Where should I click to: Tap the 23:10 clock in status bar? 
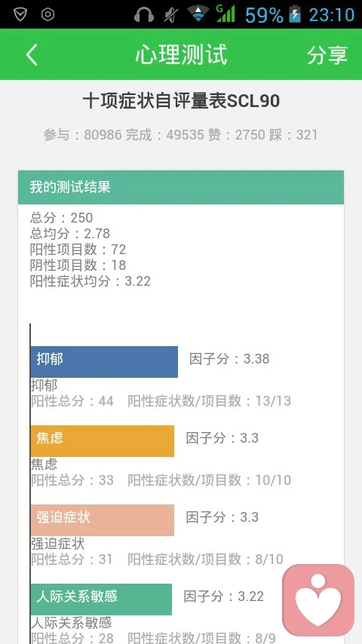click(x=331, y=15)
